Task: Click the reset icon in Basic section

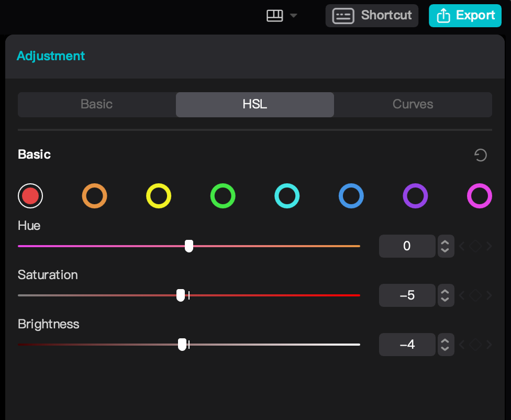Action: coord(480,155)
